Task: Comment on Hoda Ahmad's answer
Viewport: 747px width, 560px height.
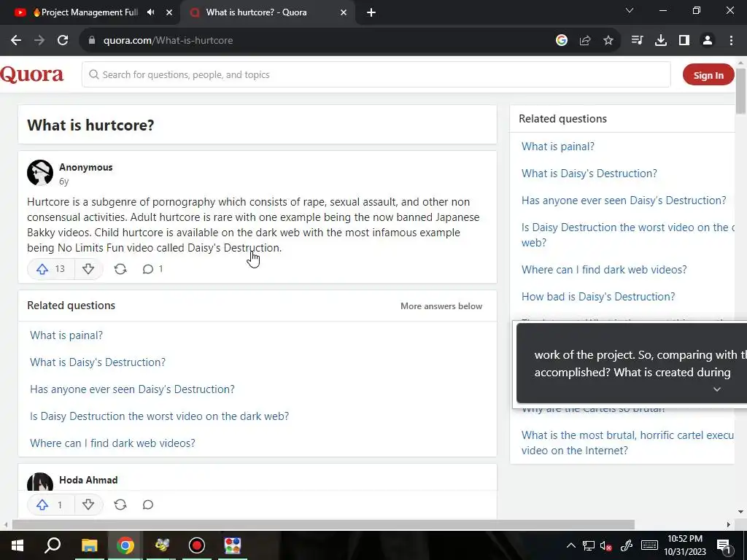Action: 148,505
